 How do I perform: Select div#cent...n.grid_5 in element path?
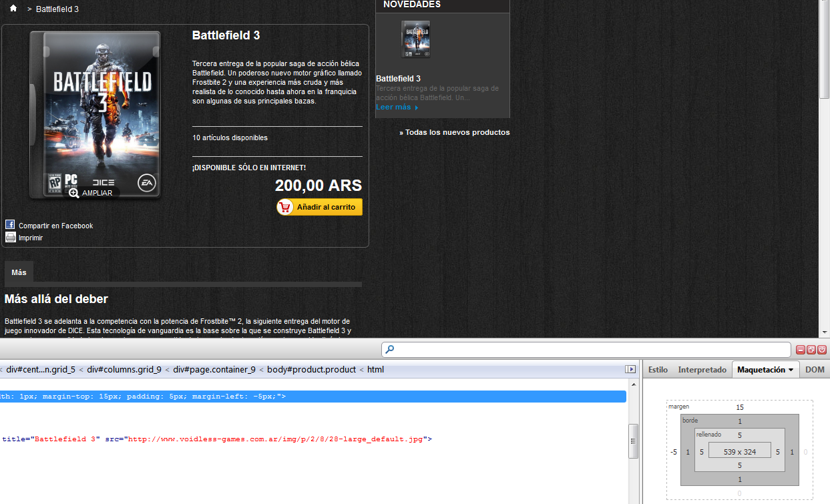pos(41,369)
